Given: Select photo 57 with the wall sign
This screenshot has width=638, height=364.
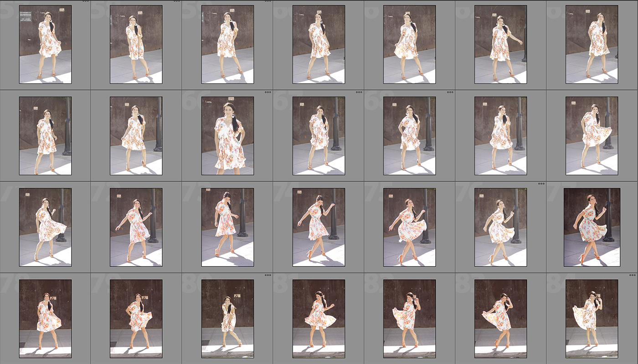Looking at the screenshot, I should (x=45, y=44).
